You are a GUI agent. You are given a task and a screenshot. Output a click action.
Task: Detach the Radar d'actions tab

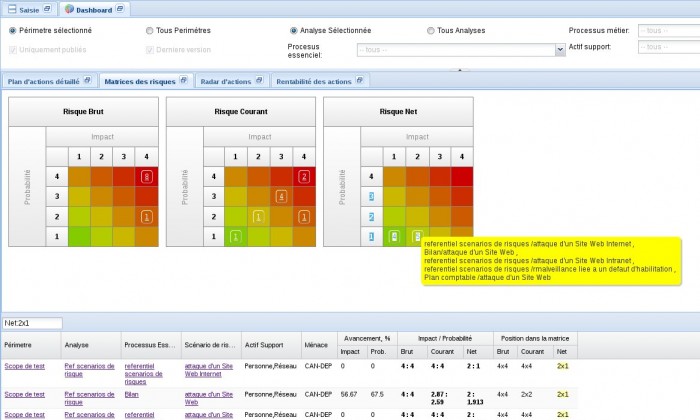click(x=259, y=80)
